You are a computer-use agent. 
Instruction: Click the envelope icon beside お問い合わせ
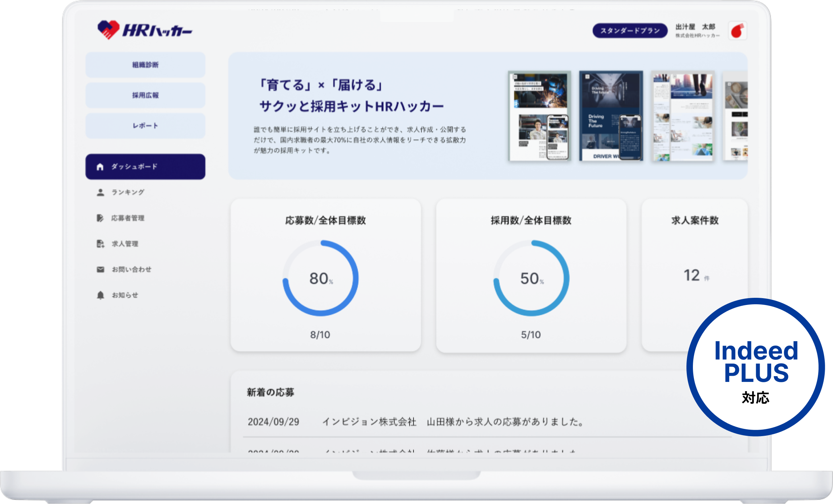point(100,269)
